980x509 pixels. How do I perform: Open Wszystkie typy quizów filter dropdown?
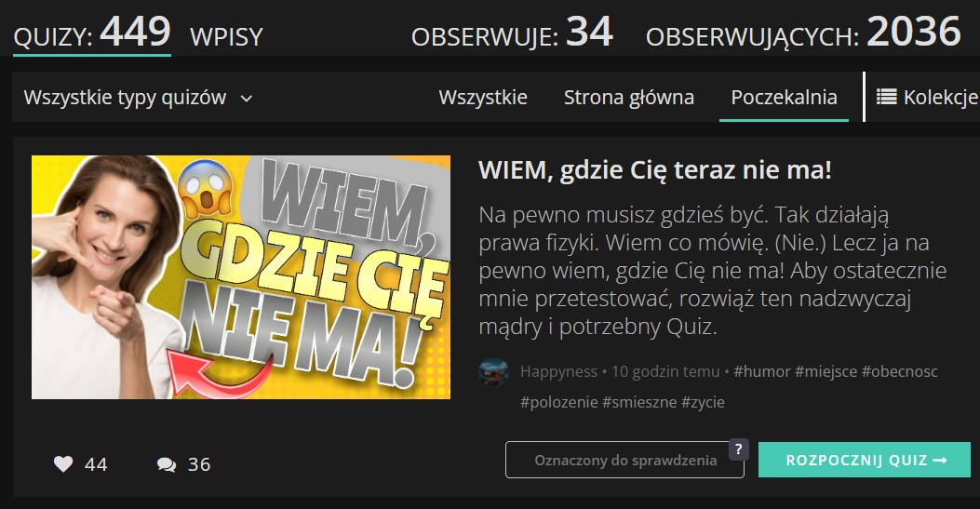coord(138,98)
